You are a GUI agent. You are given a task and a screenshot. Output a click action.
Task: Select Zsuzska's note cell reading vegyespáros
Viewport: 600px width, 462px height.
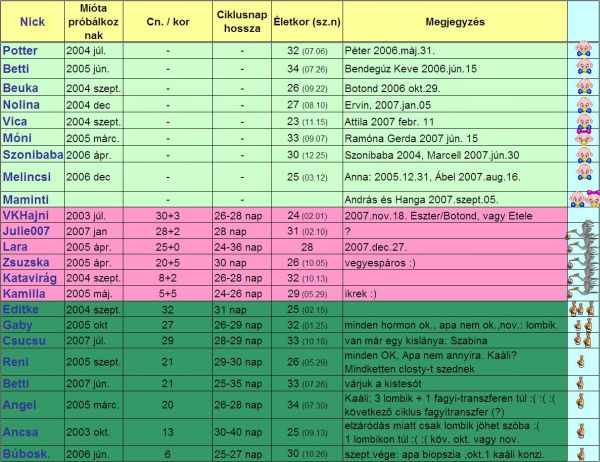(x=382, y=263)
